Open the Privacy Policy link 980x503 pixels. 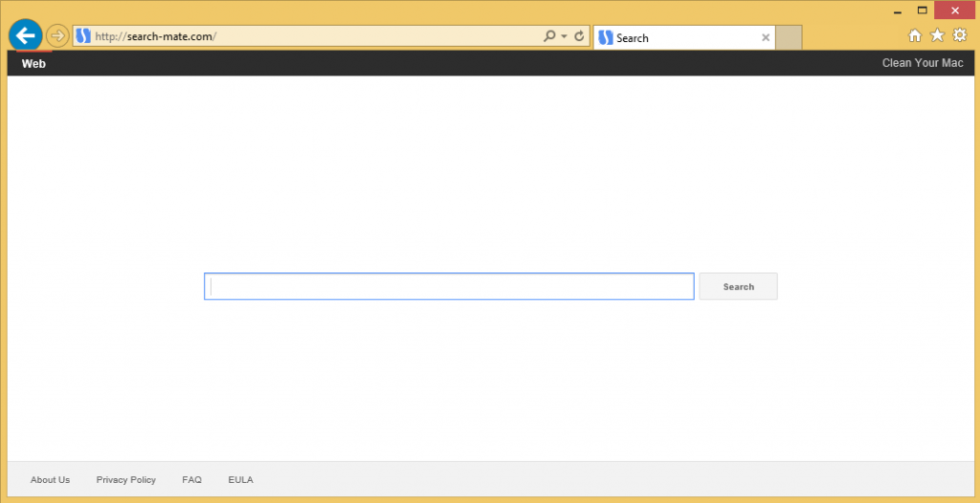(x=126, y=480)
